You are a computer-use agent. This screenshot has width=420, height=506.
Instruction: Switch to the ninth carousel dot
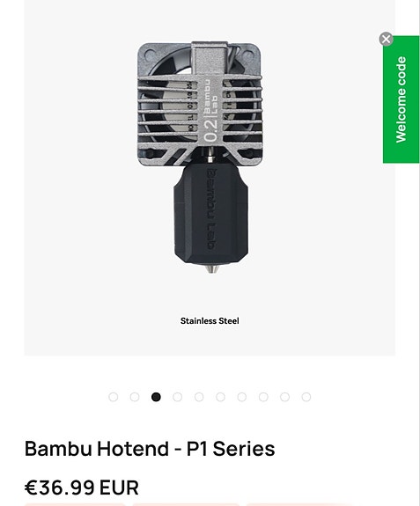pos(284,397)
